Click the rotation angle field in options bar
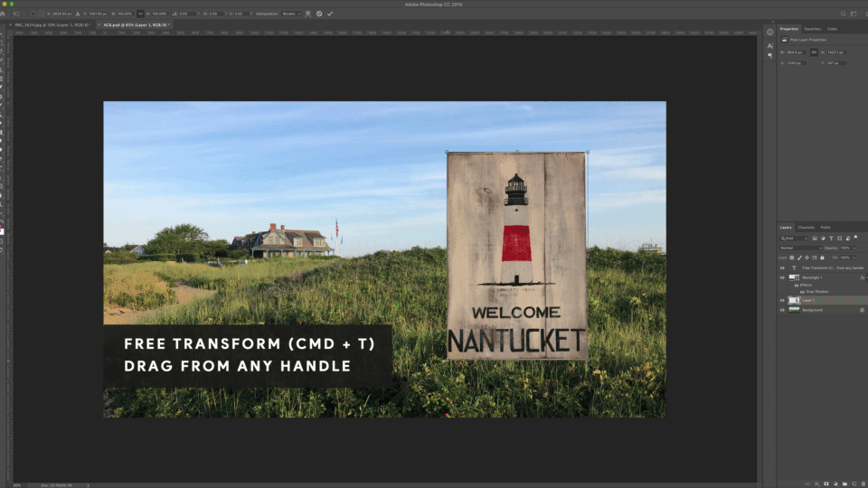 (186, 14)
